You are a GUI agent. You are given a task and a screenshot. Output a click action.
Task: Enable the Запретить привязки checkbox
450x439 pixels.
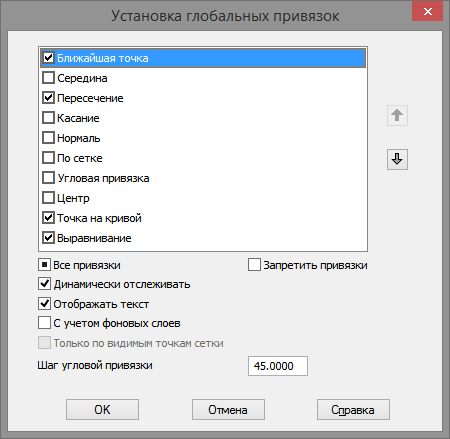click(x=254, y=265)
